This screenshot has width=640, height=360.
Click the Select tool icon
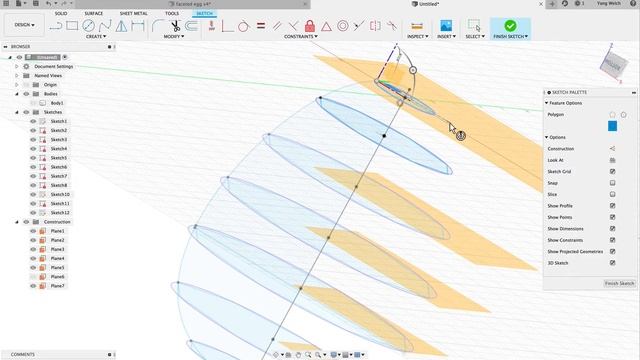[x=474, y=25]
